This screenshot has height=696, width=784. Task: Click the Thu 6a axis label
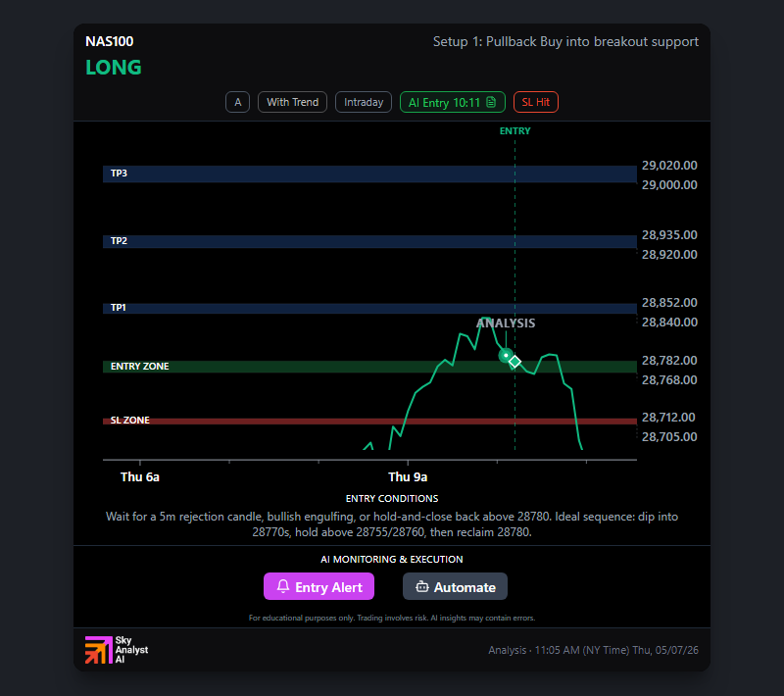[x=140, y=477]
